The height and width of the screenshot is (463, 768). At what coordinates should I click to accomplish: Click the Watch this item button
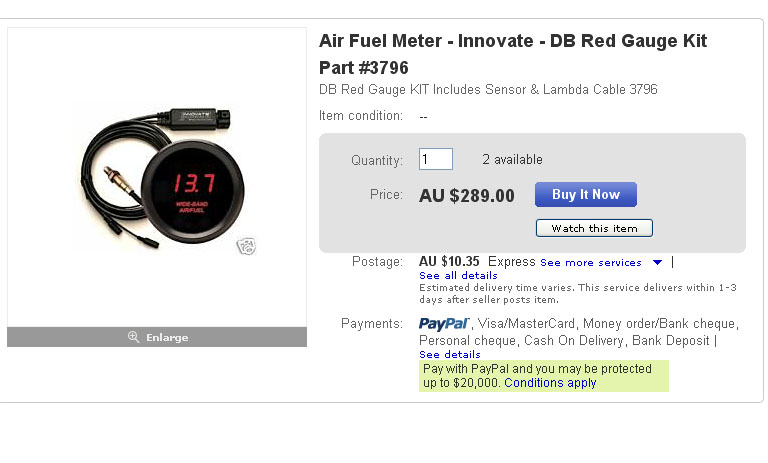(594, 228)
